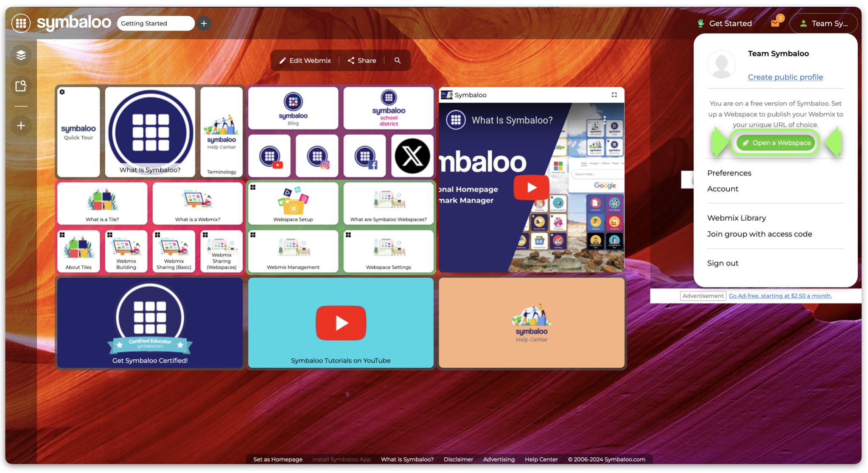The height and width of the screenshot is (473, 868).
Task: Open the Team Symbaloo account dropdown
Action: click(823, 23)
